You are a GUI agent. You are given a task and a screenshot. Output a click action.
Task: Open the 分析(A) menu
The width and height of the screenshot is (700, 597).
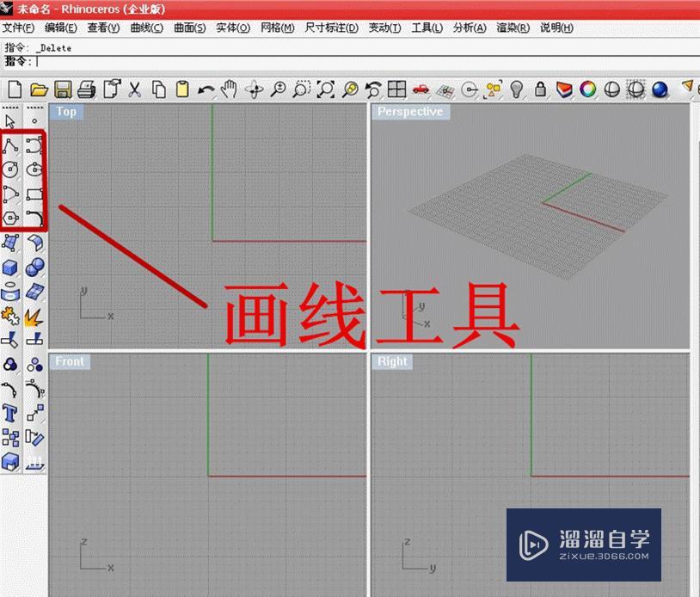pos(470,28)
